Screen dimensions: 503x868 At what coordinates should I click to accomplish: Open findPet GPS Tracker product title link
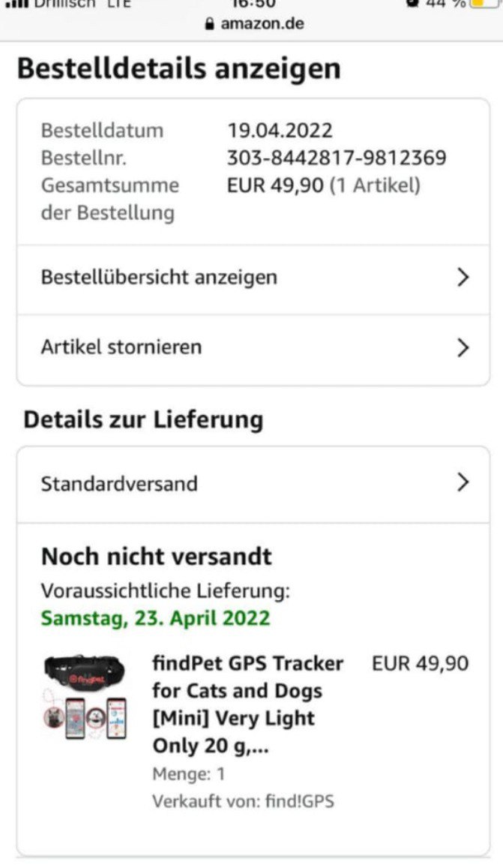pos(248,704)
